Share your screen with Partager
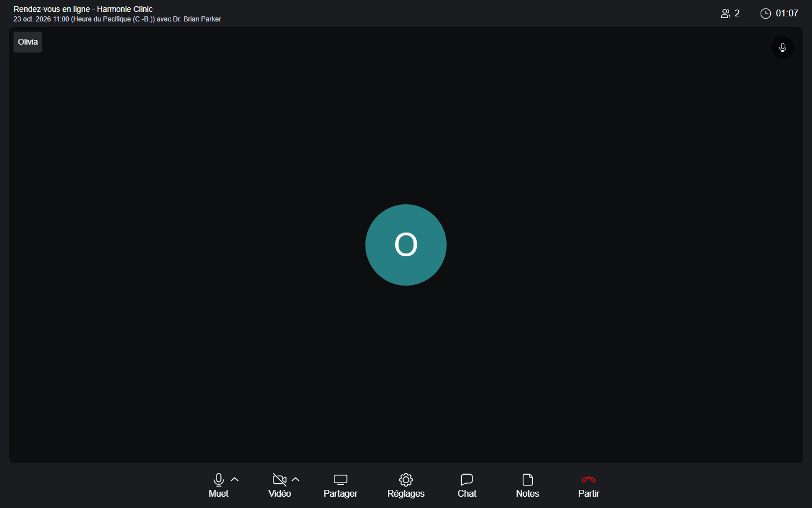The width and height of the screenshot is (812, 508). pos(341,485)
